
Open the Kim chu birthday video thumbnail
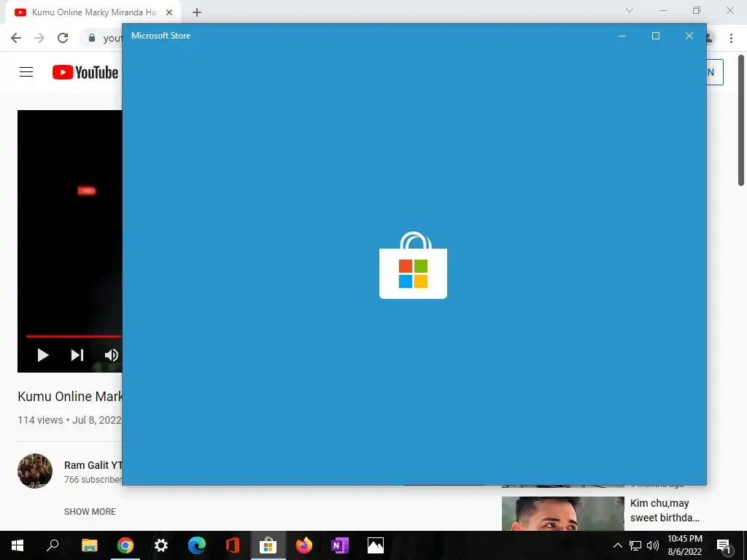[562, 514]
